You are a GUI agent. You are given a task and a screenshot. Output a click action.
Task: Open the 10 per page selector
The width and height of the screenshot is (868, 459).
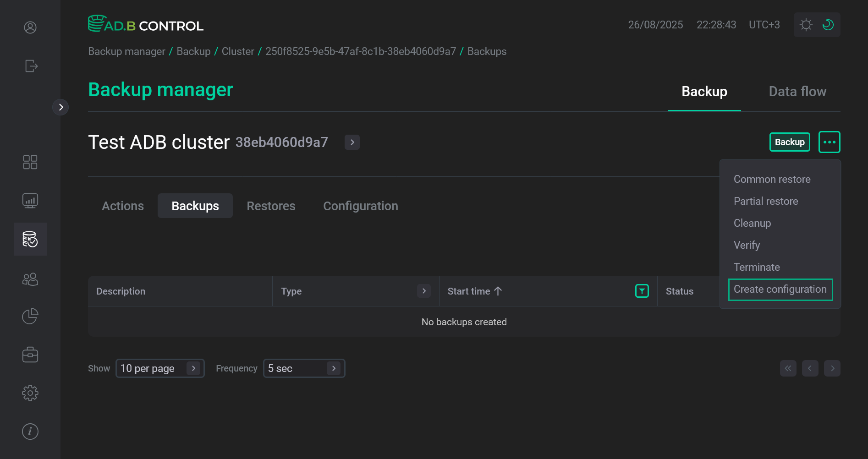pos(159,368)
